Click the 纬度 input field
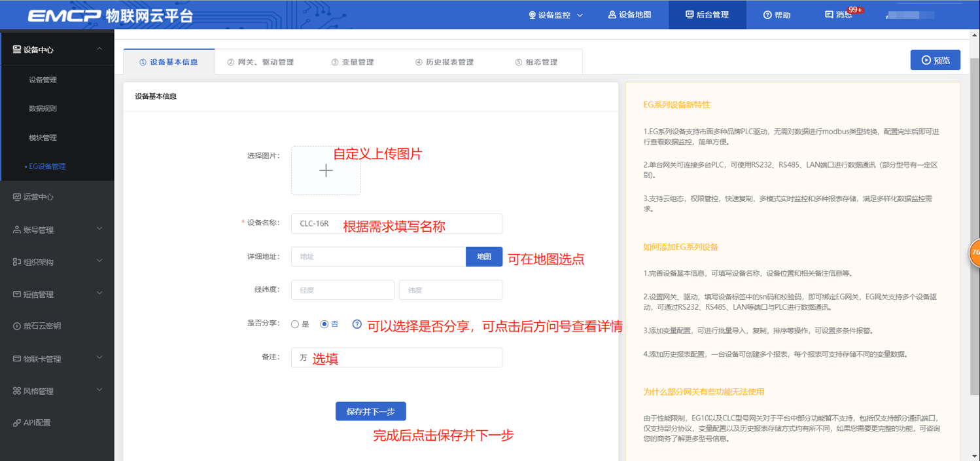 pos(451,290)
